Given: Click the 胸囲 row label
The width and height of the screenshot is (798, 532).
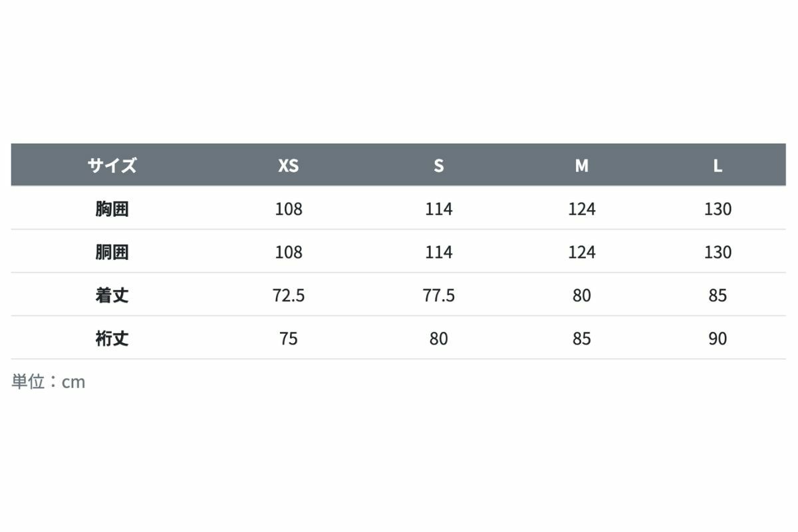Looking at the screenshot, I should pyautogui.click(x=112, y=209).
